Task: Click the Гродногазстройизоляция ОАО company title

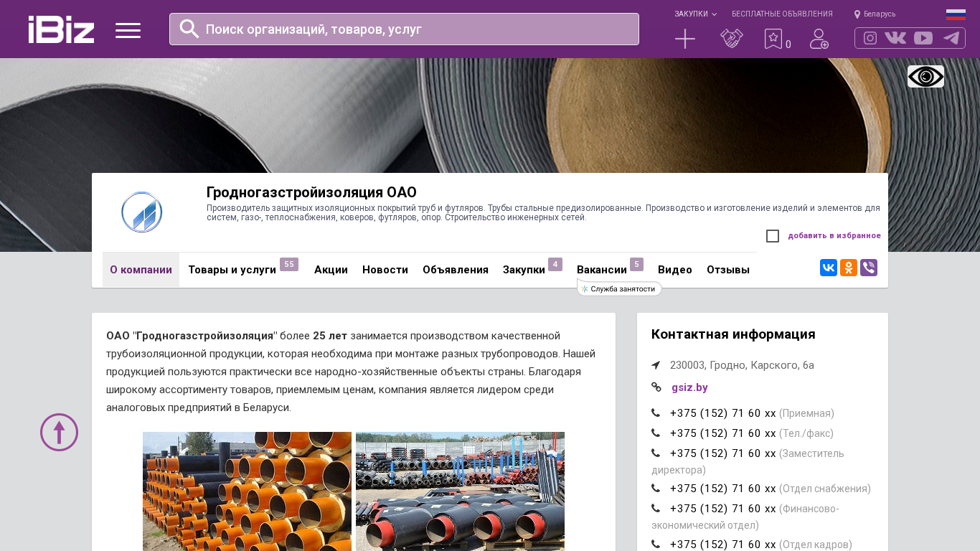Action: tap(311, 192)
